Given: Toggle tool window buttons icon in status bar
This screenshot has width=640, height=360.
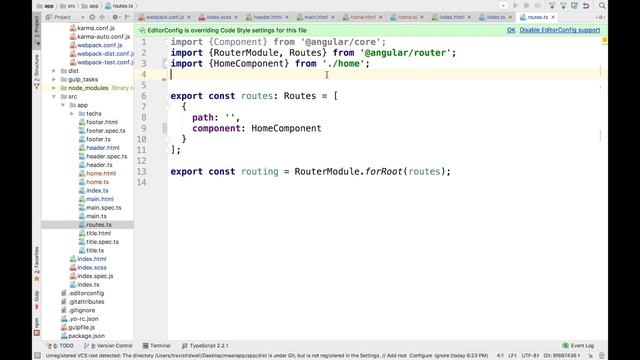Looking at the screenshot, I should pos(38,356).
